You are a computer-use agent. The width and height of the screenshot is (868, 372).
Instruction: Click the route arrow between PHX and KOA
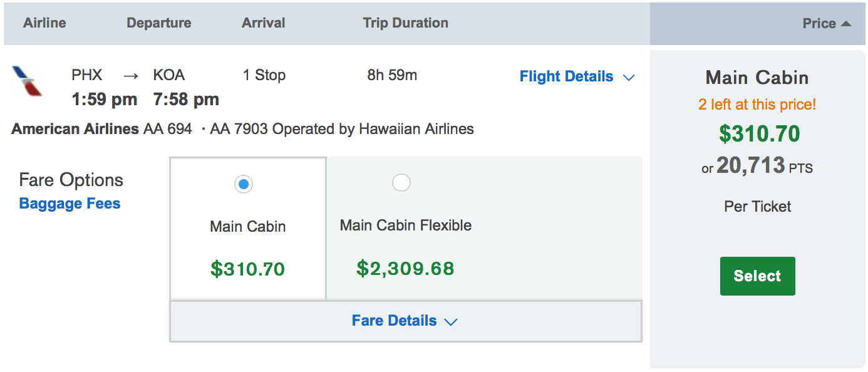point(130,76)
